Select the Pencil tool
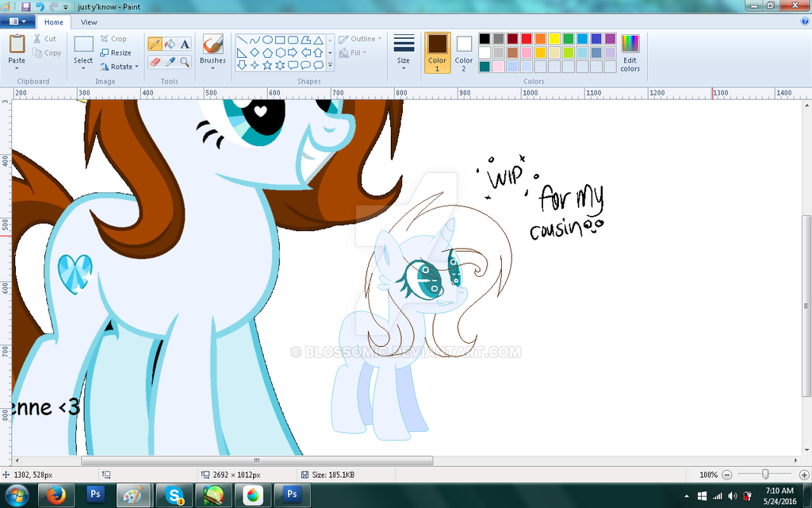This screenshot has height=508, width=812. (x=155, y=44)
